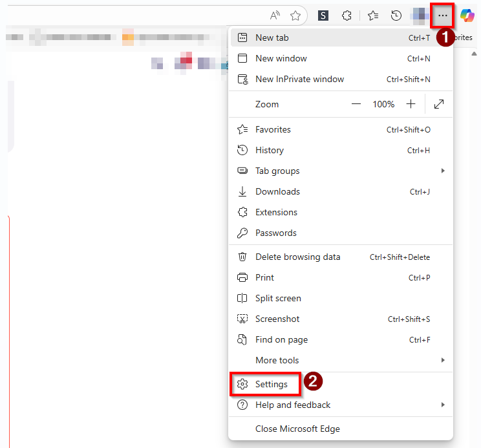Decrease zoom with the minus button

pyautogui.click(x=356, y=104)
